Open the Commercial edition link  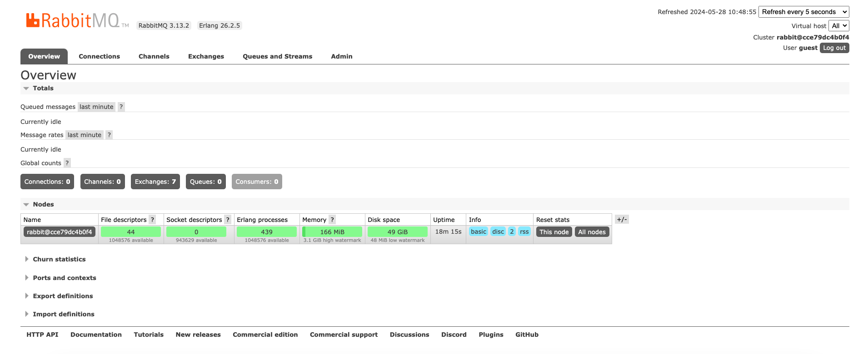[x=265, y=334]
